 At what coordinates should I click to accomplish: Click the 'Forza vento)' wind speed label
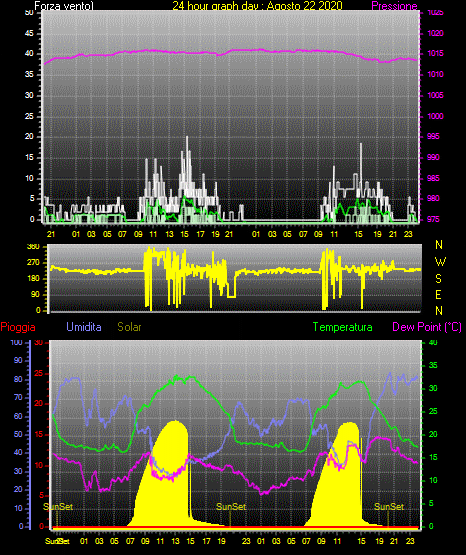pyautogui.click(x=64, y=6)
